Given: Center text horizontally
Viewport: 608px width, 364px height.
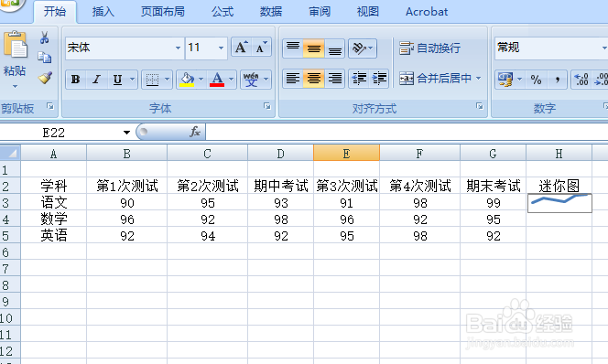Looking at the screenshot, I should (x=313, y=79).
